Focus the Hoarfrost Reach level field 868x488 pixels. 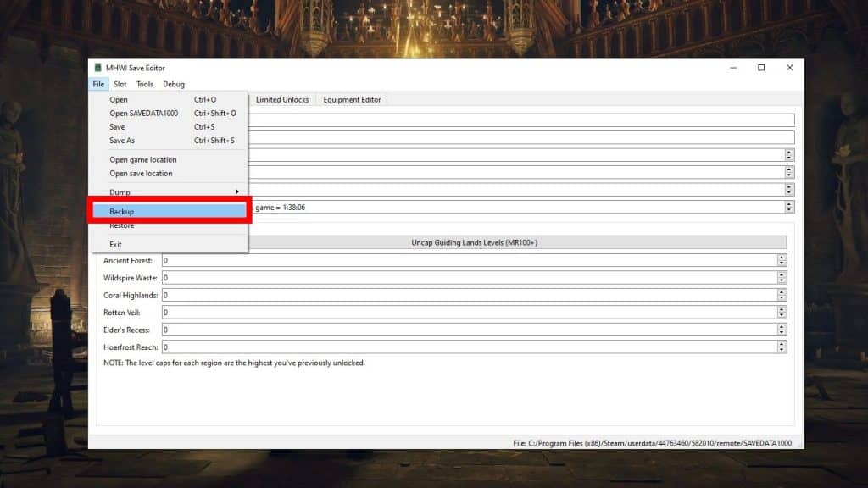point(470,347)
